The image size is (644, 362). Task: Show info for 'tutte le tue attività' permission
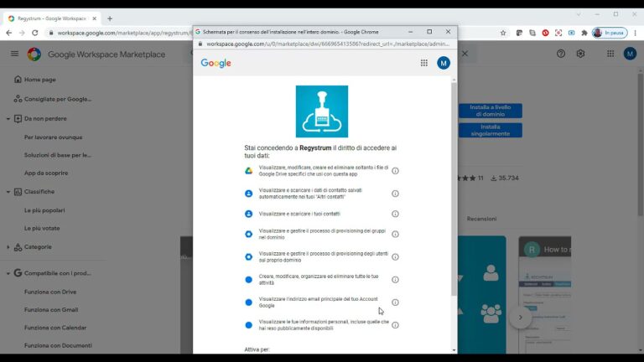point(395,280)
